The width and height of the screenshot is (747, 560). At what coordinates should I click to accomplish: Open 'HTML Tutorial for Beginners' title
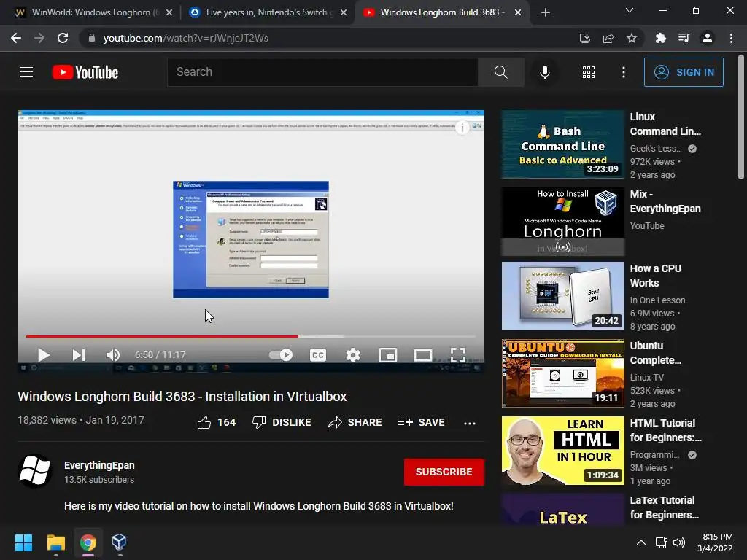[x=665, y=430]
